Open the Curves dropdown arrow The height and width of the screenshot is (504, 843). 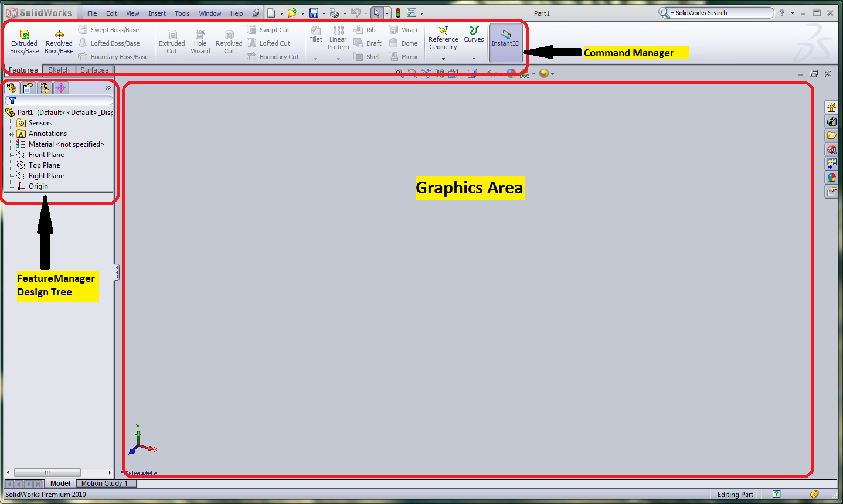coord(474,59)
